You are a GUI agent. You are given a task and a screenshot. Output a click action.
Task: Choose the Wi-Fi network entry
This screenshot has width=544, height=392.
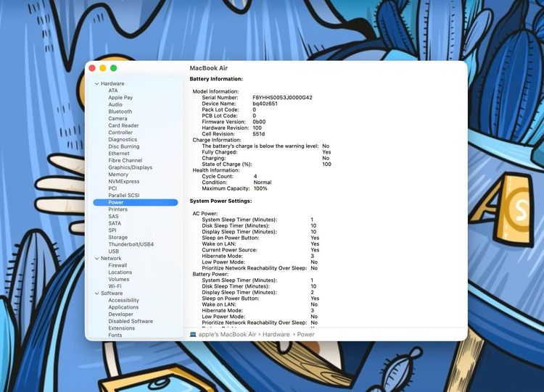(115, 286)
